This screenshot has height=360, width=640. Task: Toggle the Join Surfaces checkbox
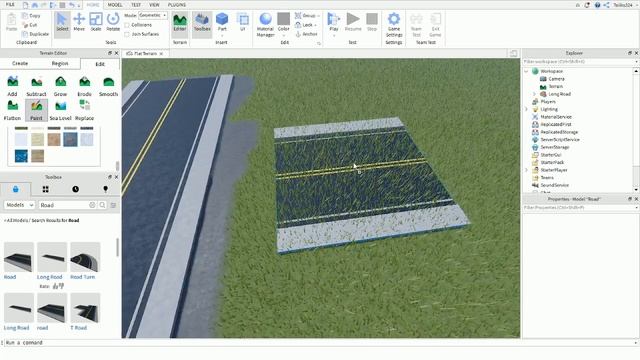127,34
